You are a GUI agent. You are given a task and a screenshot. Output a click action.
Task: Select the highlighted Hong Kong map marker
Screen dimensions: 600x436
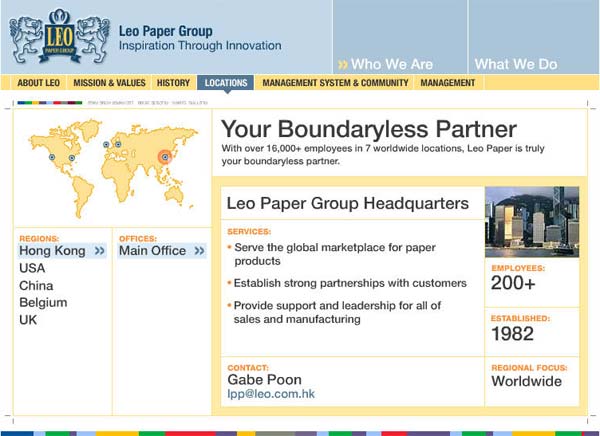(x=166, y=156)
